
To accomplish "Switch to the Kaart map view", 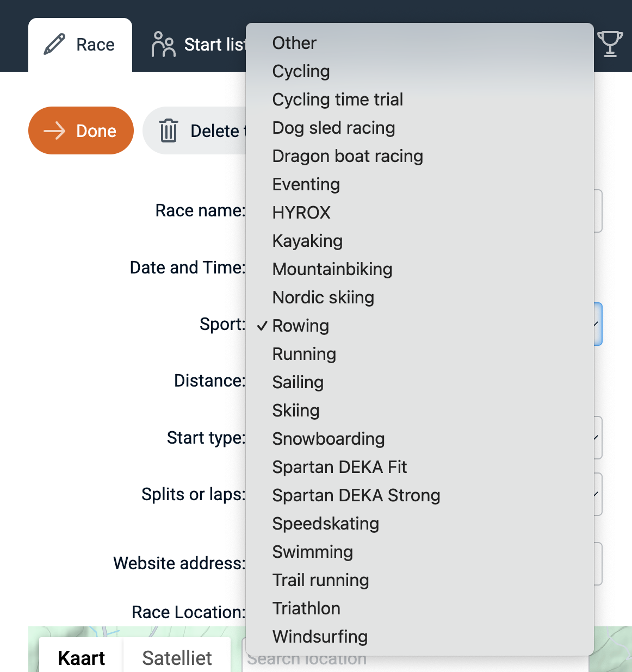I will (82, 658).
